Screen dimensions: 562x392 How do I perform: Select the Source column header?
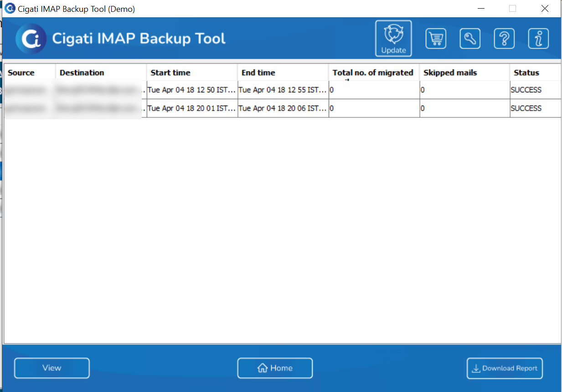point(30,72)
